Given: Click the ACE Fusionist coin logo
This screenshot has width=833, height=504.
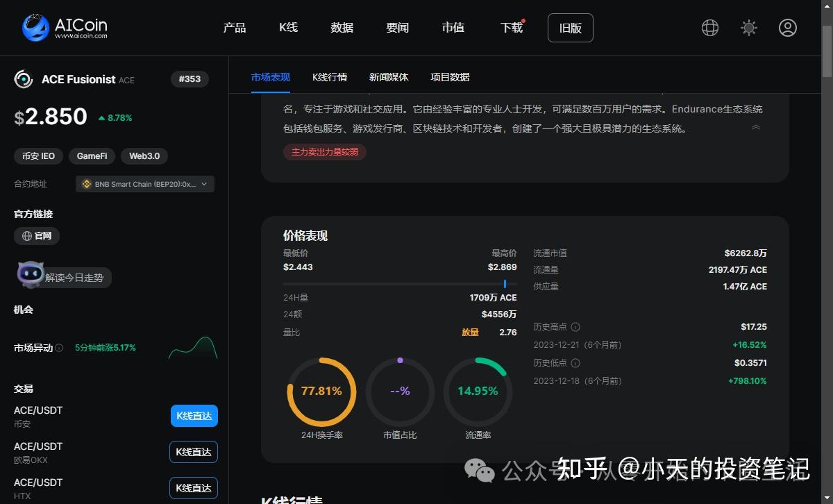Looking at the screenshot, I should coord(23,79).
